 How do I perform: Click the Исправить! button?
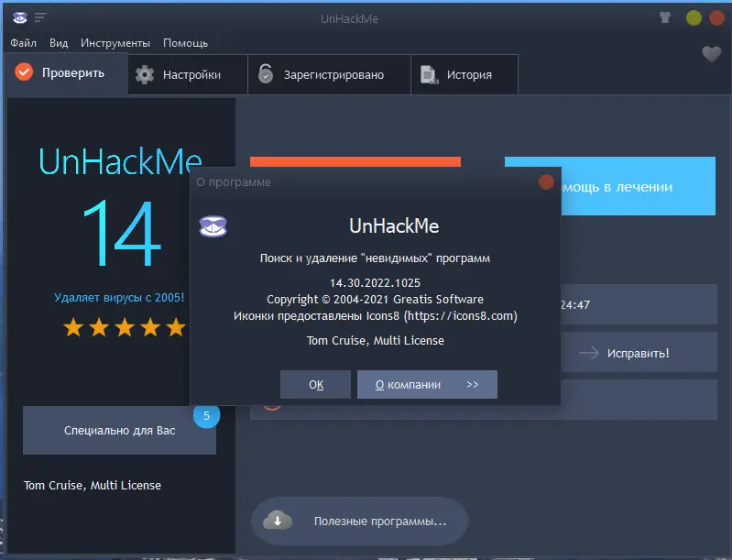(x=639, y=352)
